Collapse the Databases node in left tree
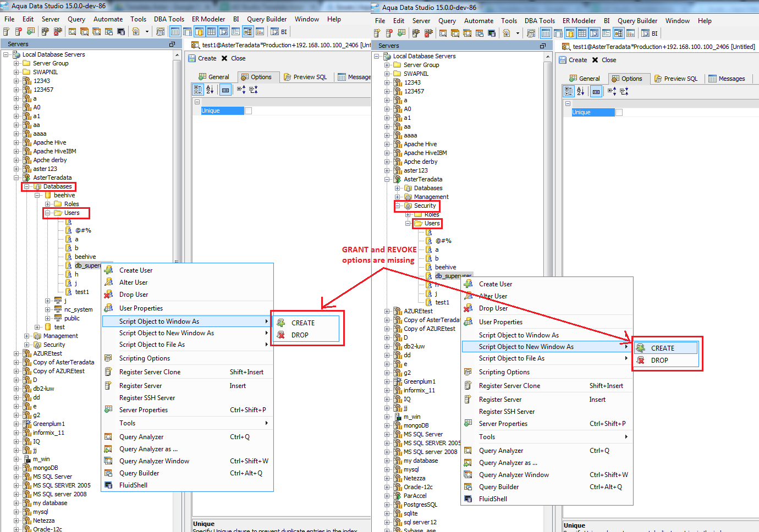Image resolution: width=759 pixels, height=532 pixels. click(x=26, y=186)
